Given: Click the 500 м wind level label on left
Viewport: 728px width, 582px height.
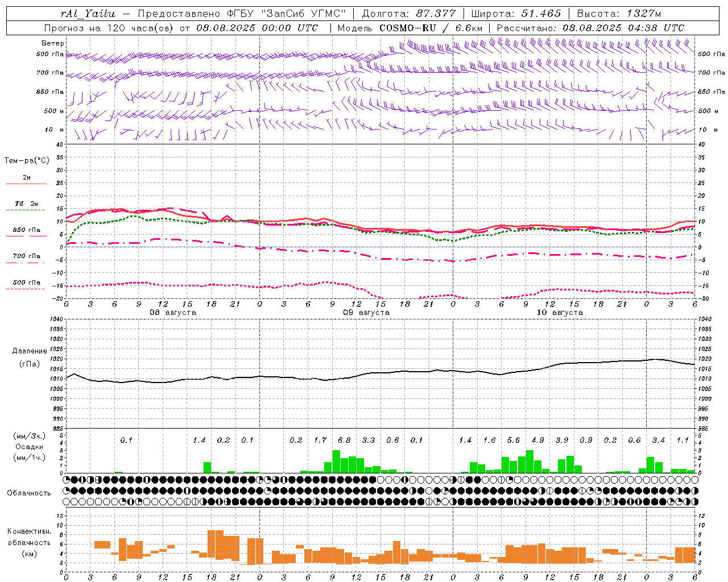Looking at the screenshot, I should (54, 111).
